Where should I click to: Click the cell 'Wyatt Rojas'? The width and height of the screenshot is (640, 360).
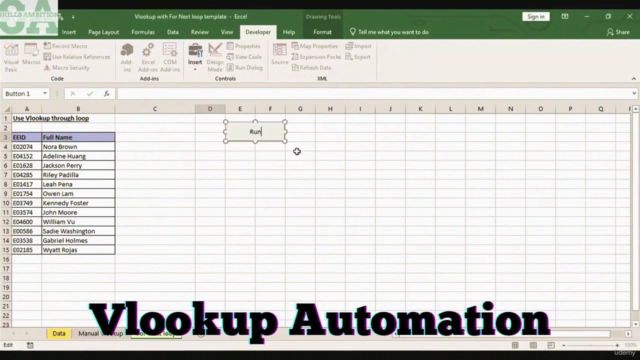point(78,250)
